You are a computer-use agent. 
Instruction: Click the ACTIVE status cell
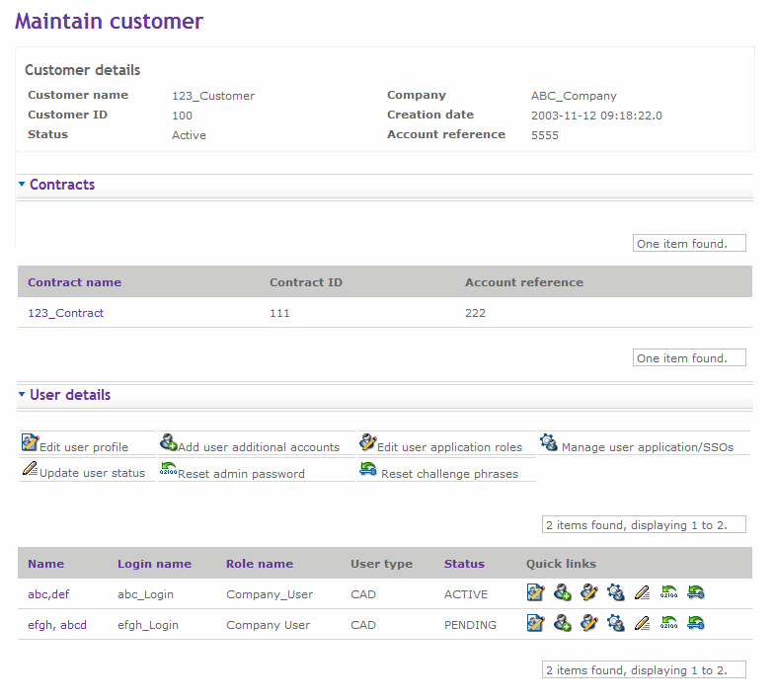click(466, 594)
